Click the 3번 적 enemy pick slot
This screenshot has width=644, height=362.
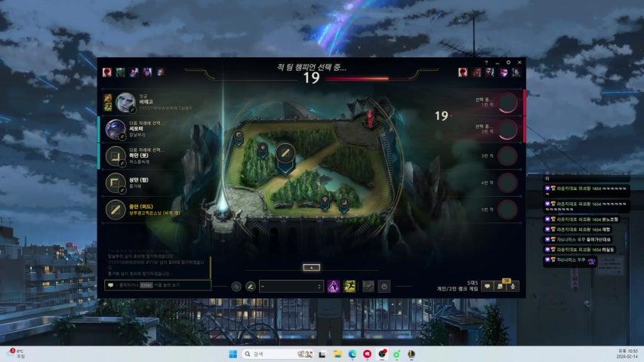tap(507, 156)
